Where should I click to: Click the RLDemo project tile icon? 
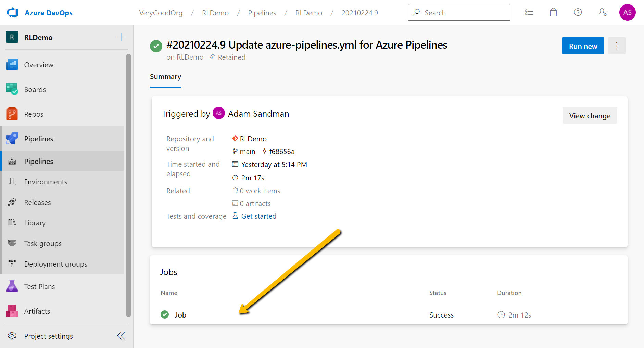12,37
